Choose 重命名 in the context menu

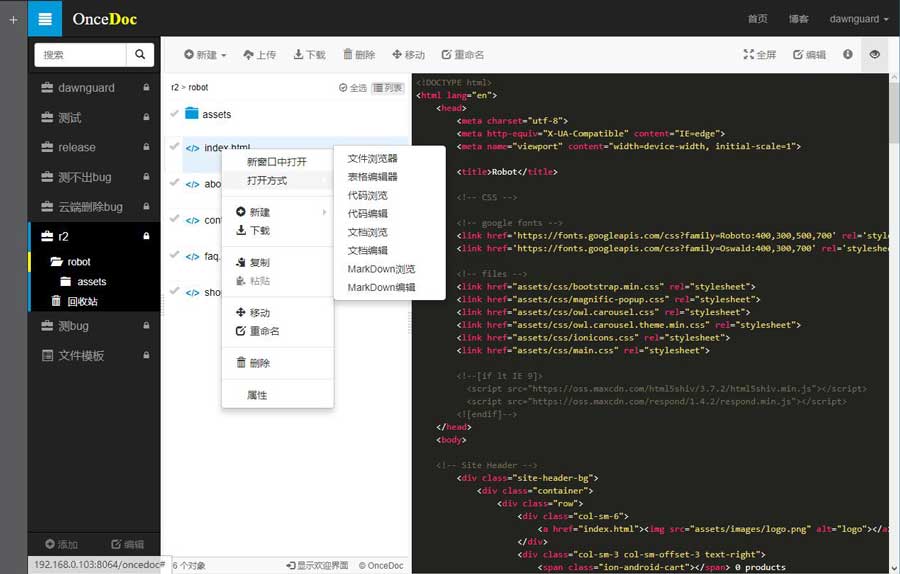click(x=277, y=331)
